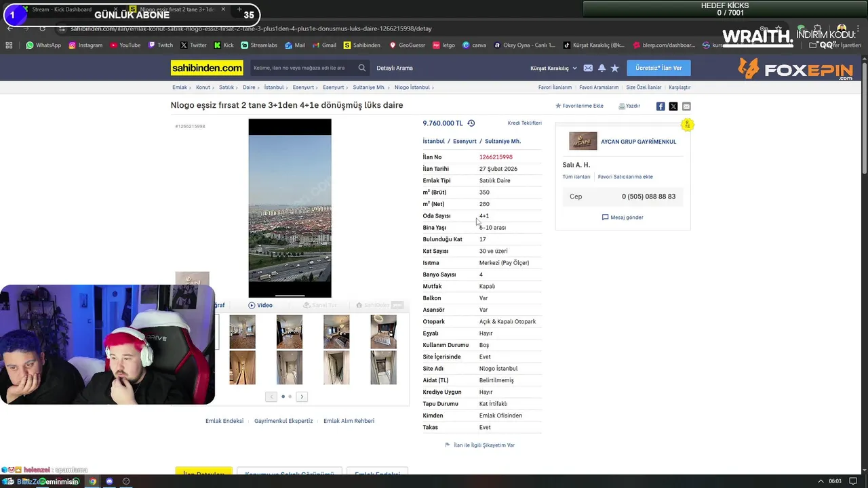Open the Karşılaştır menu
This screenshot has height=488, width=868.
pyautogui.click(x=679, y=87)
